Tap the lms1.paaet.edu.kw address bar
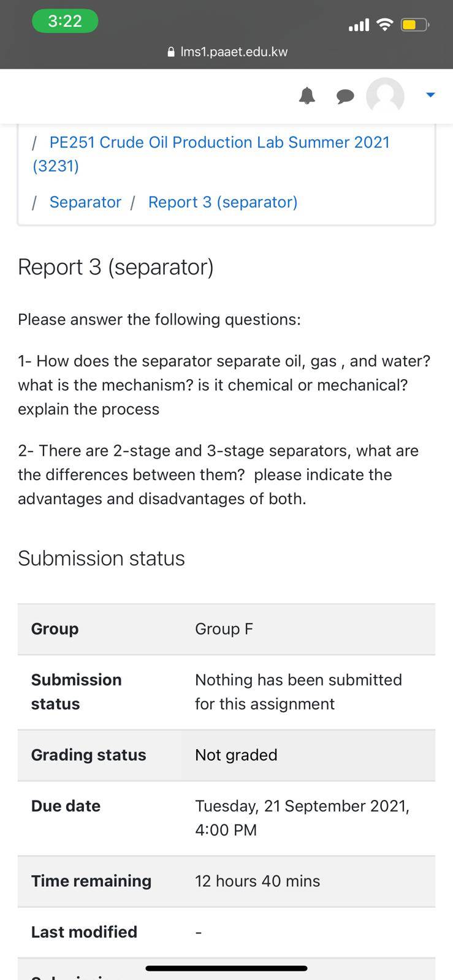 click(x=227, y=52)
